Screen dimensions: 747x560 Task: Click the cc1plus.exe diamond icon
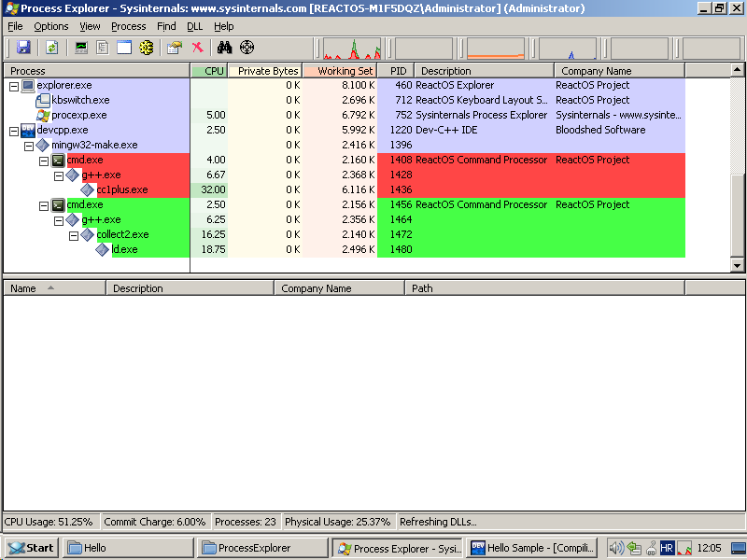(x=87, y=190)
